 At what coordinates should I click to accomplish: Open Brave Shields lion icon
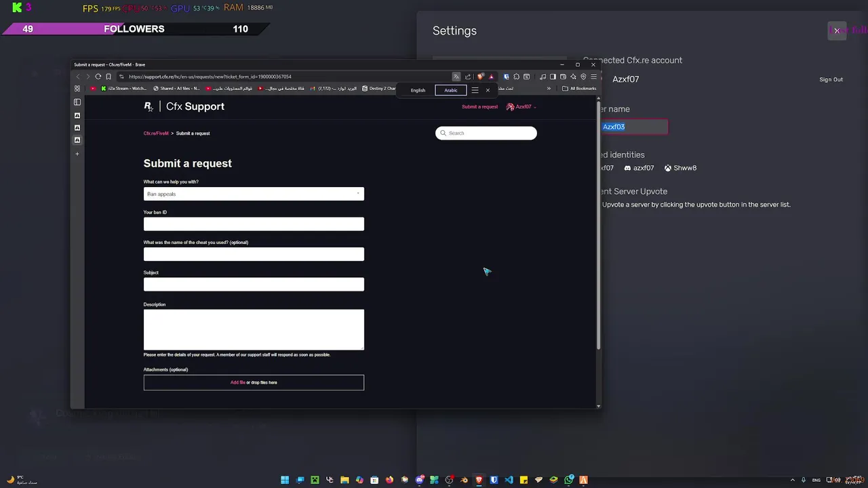click(x=481, y=77)
